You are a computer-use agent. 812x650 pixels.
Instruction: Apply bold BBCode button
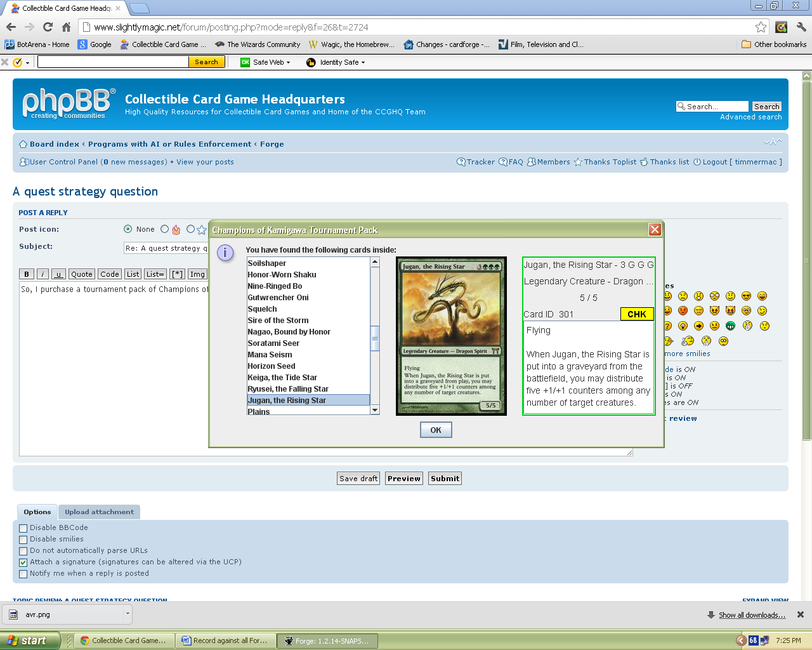[x=27, y=274]
